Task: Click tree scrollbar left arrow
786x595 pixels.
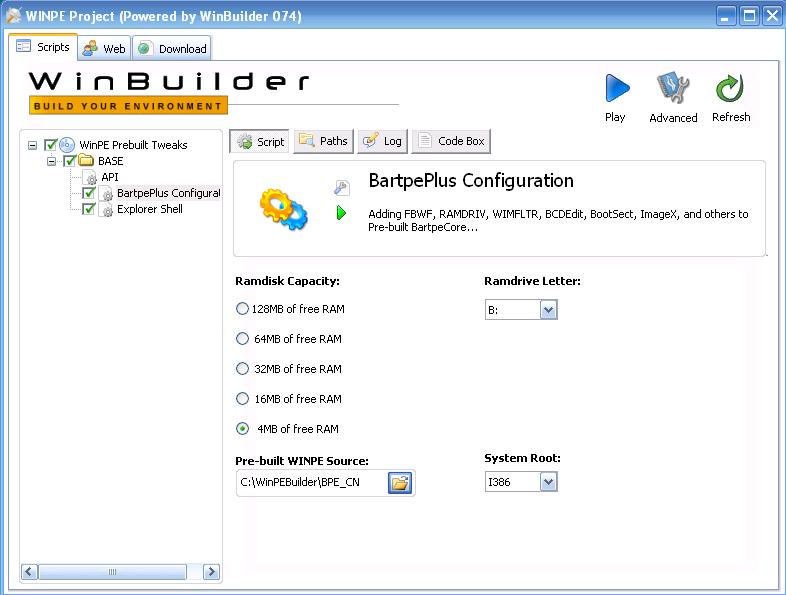Action: (x=29, y=571)
